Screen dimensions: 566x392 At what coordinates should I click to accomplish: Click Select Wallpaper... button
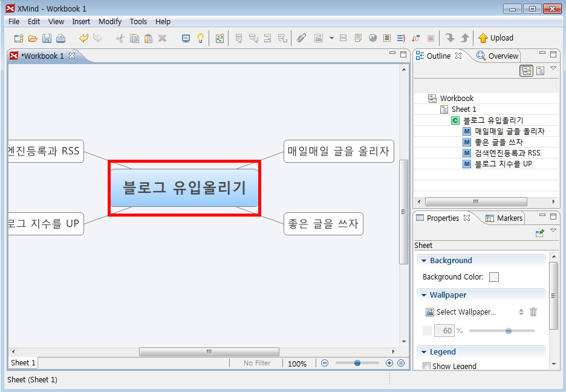point(465,312)
